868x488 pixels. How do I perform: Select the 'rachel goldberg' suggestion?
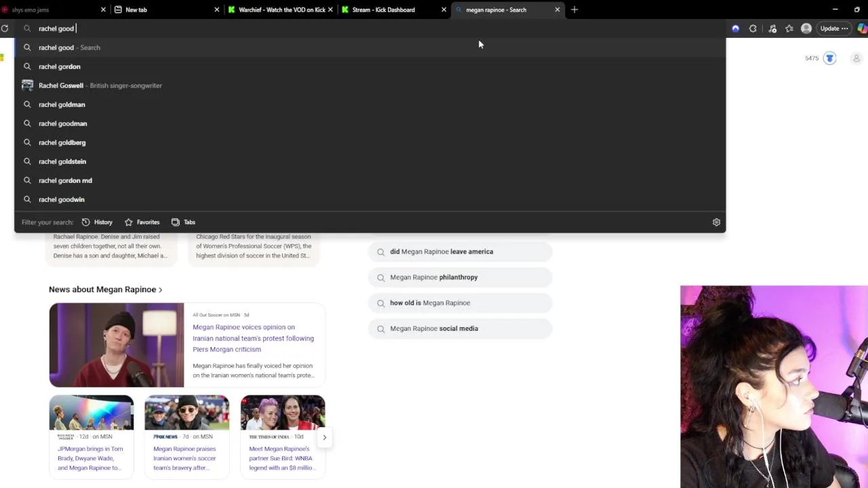[x=370, y=142]
